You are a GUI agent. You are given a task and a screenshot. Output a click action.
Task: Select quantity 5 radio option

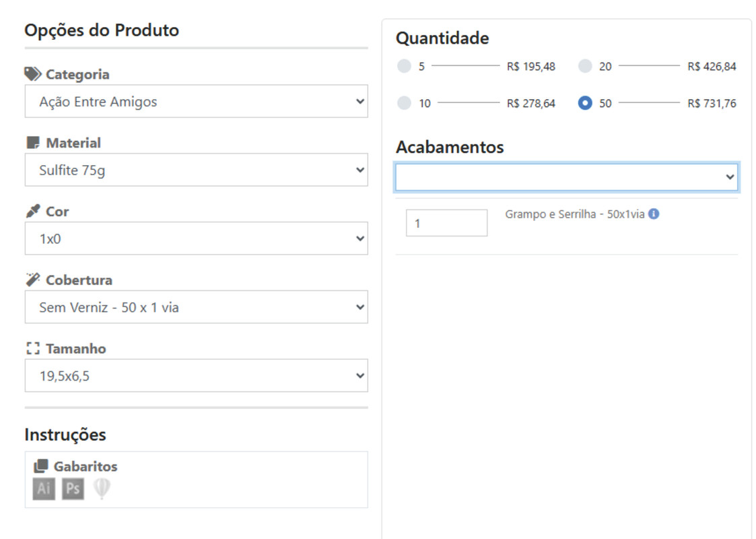tap(404, 66)
